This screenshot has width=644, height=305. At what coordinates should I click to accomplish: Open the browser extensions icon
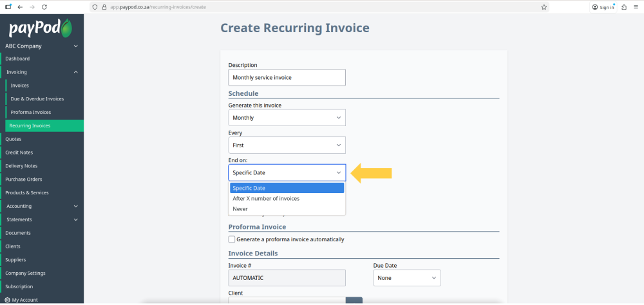point(624,7)
